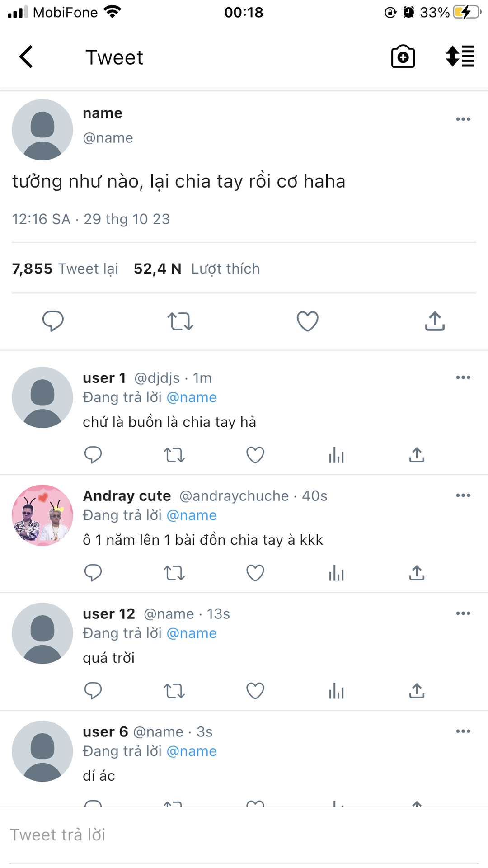Retweet user 1's reply

point(174,455)
